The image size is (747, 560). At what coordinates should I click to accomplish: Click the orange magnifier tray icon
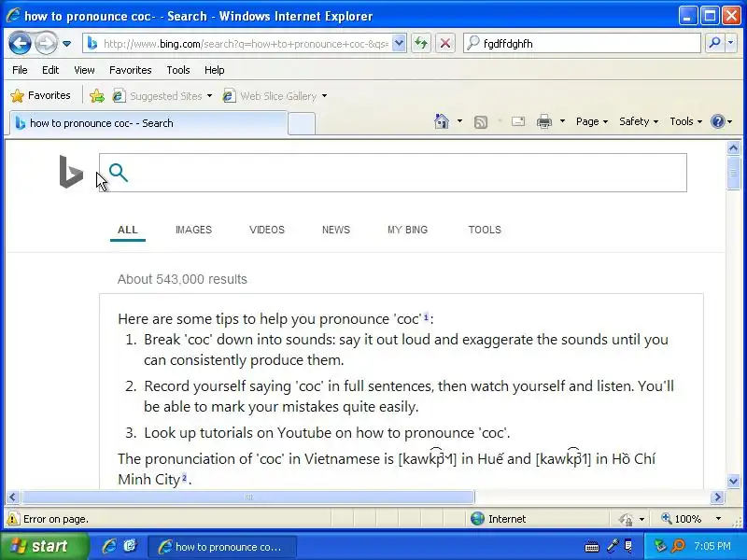click(678, 546)
